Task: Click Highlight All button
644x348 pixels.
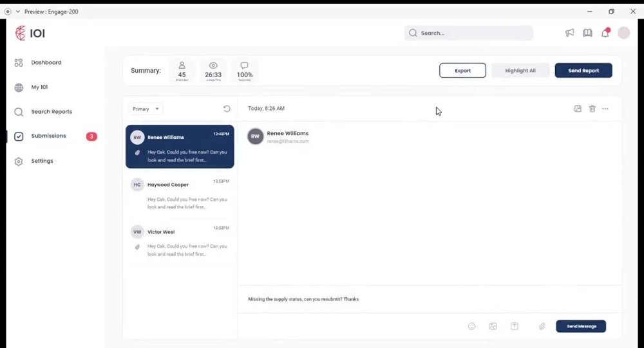Action: pyautogui.click(x=520, y=71)
